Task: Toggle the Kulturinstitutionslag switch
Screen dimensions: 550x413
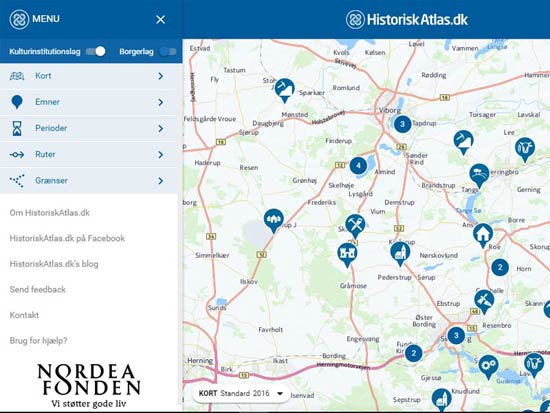Action: click(96, 52)
